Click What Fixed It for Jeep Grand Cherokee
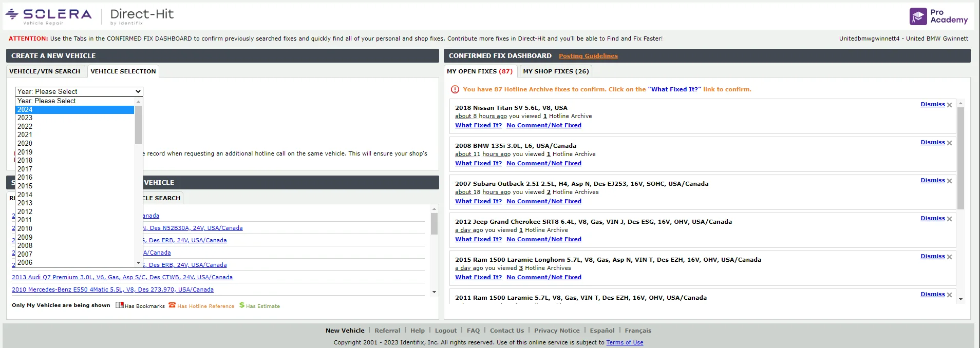Screen dimensions: 980x348 pyautogui.click(x=478, y=239)
